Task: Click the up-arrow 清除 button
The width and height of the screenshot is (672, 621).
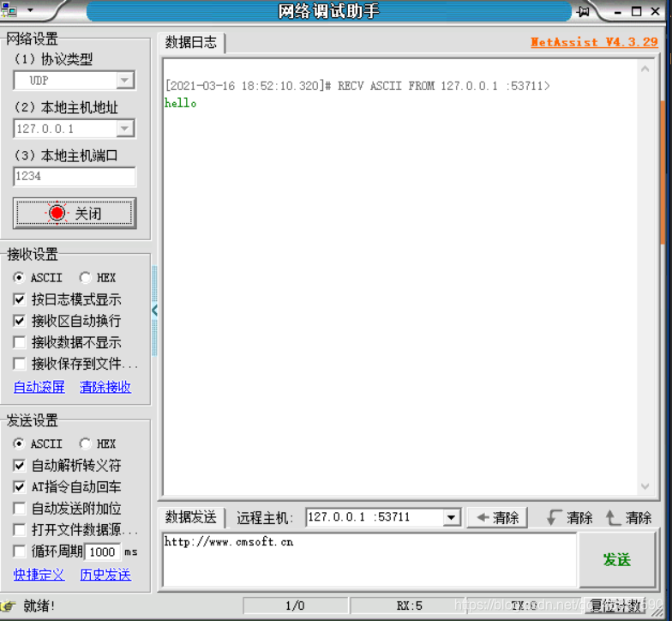Action: 629,518
